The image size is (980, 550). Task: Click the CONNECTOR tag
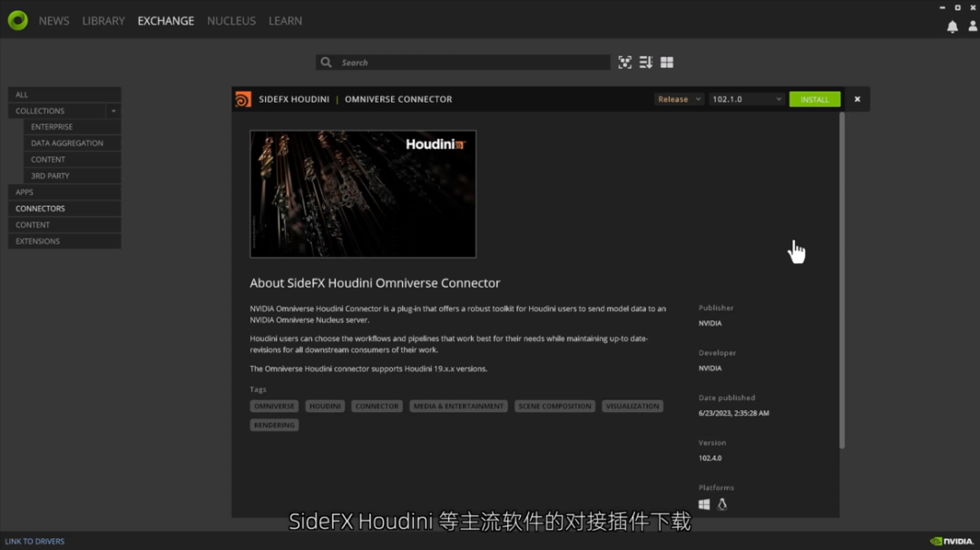point(377,407)
